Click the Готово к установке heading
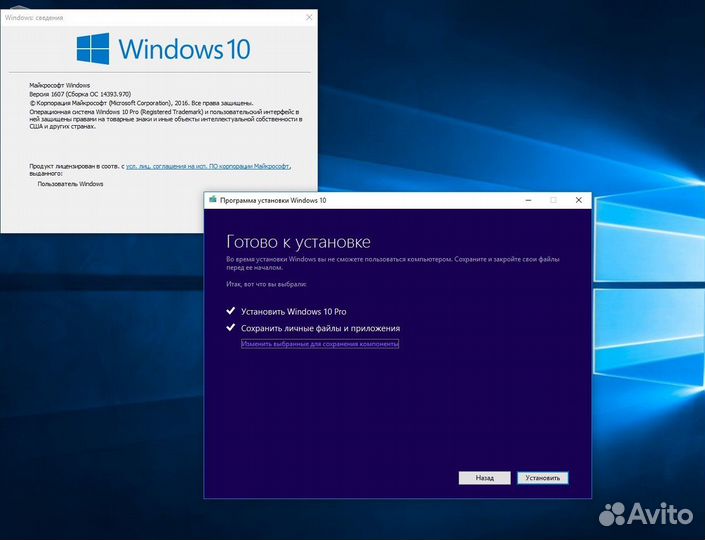The image size is (705, 540). [x=298, y=242]
